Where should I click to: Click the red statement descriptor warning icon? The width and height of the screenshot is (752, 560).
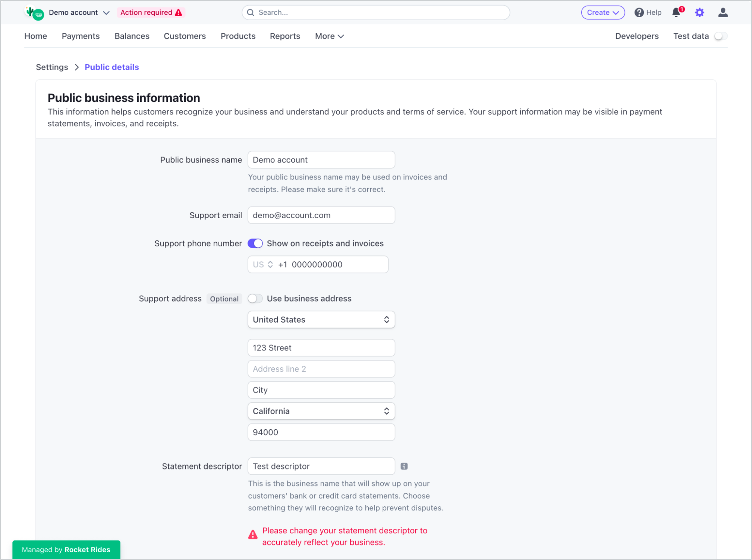(253, 534)
